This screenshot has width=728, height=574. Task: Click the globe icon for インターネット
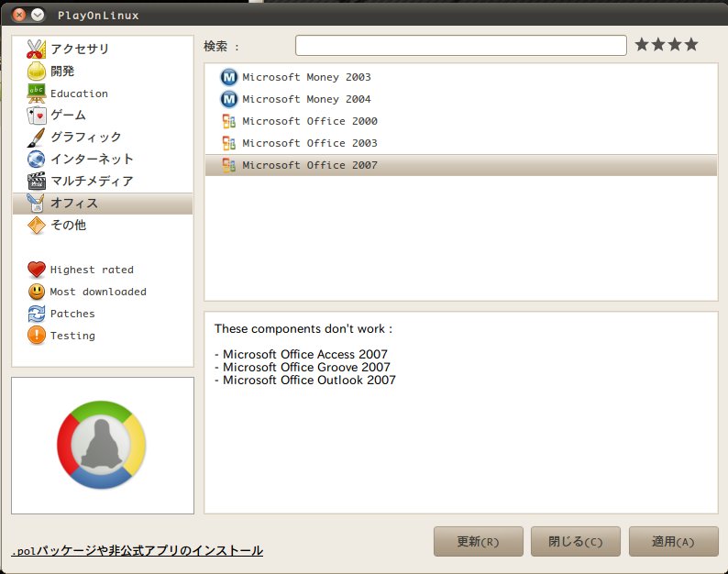coord(36,159)
